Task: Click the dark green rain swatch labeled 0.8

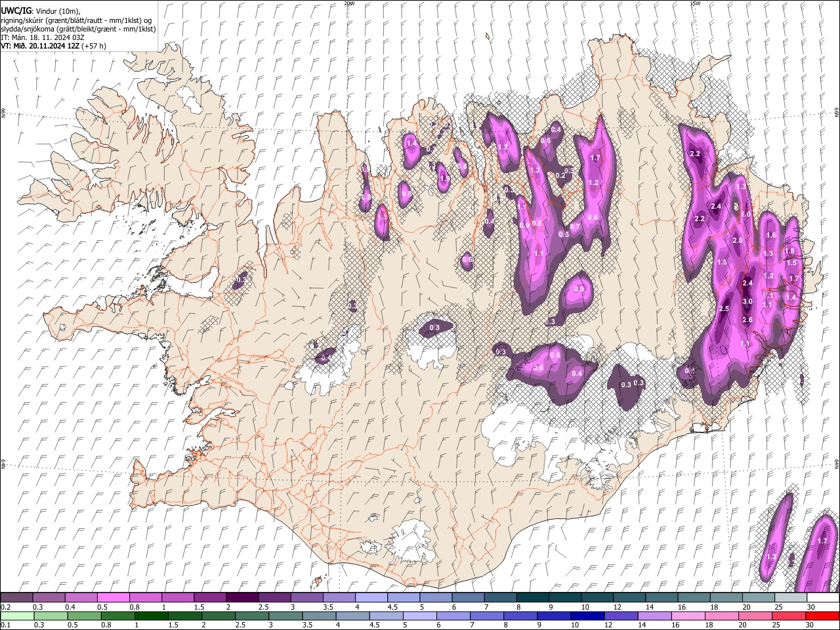Action: click(x=117, y=616)
